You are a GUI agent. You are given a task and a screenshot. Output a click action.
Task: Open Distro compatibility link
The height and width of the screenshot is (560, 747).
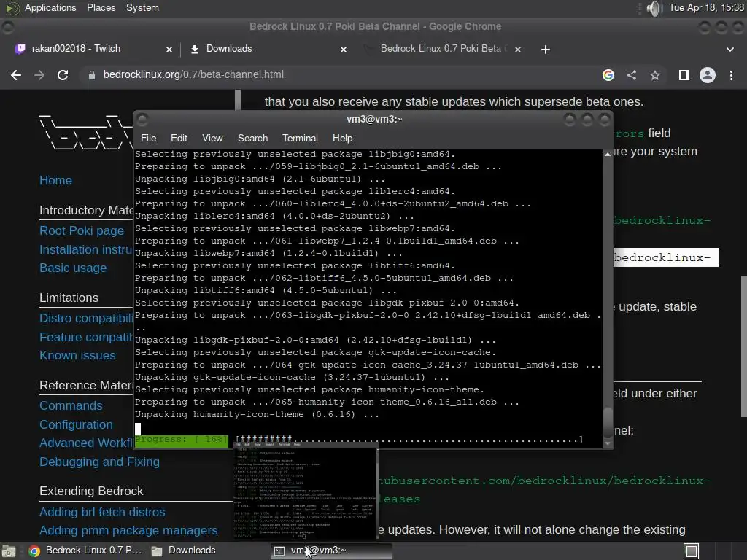coord(86,318)
